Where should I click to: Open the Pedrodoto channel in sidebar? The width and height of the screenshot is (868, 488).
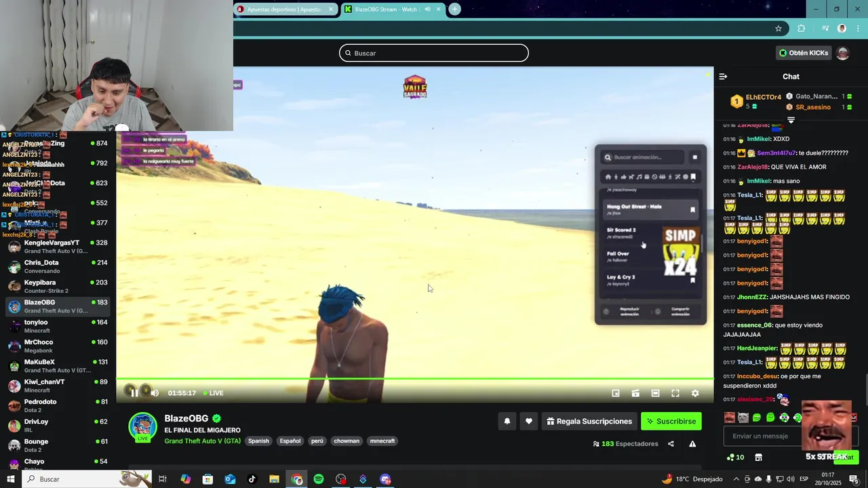58,405
